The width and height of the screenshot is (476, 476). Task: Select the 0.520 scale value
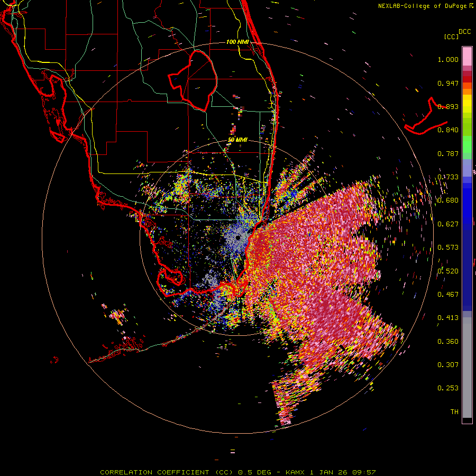point(448,271)
